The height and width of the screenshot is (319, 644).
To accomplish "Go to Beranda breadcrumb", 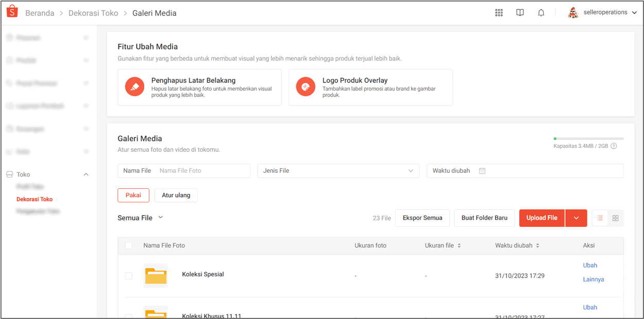I will (x=40, y=13).
